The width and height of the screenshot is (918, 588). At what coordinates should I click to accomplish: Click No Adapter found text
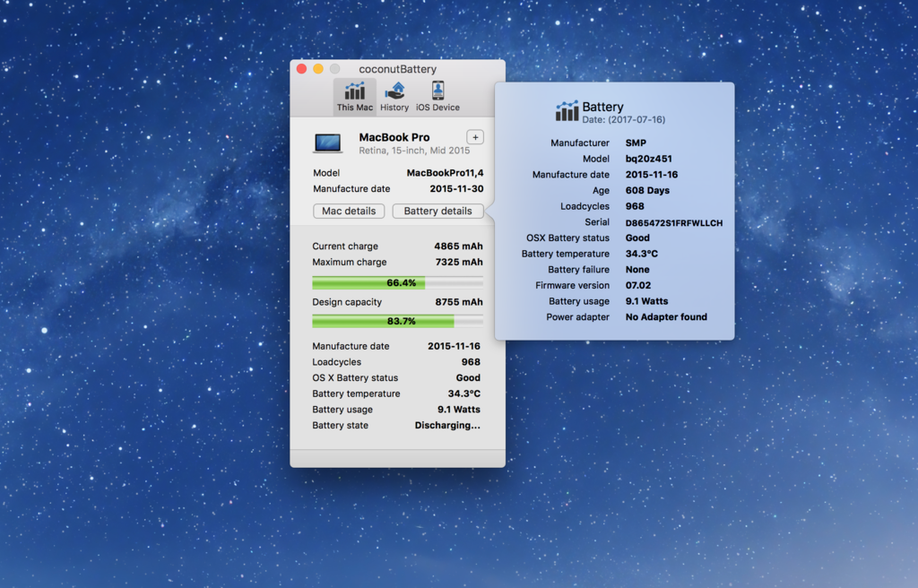(666, 316)
